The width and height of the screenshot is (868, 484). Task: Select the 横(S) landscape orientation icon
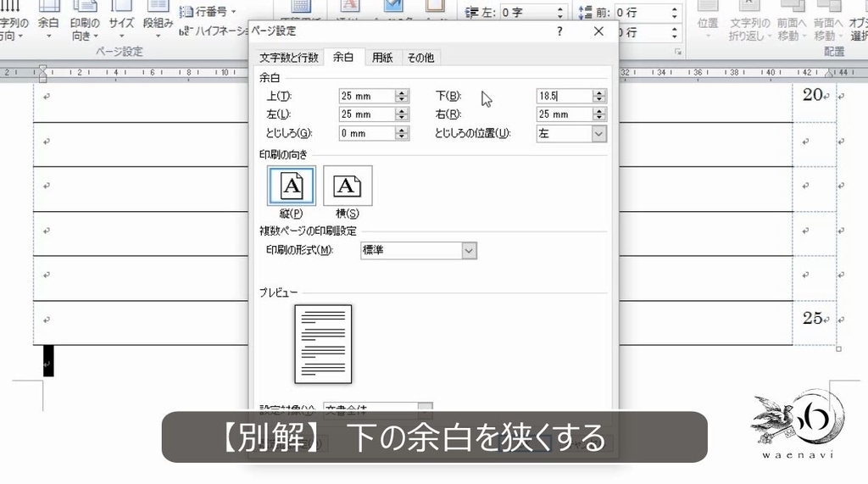(348, 186)
